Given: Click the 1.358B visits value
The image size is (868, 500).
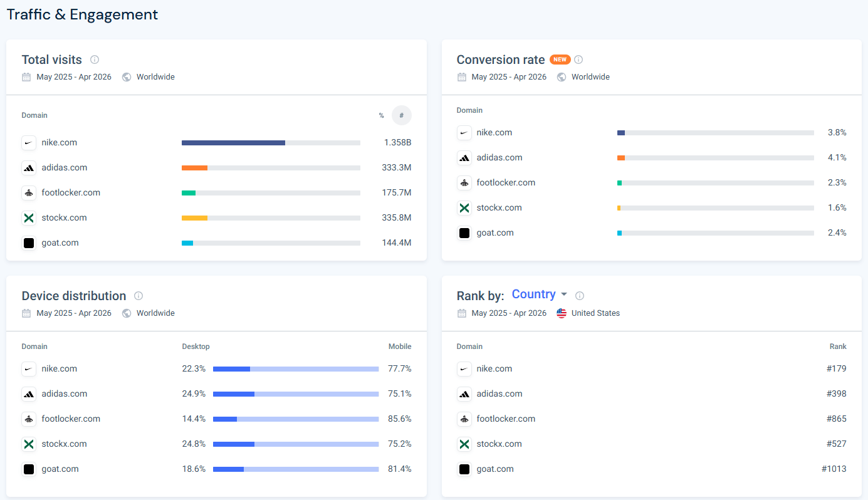Looking at the screenshot, I should [x=398, y=143].
